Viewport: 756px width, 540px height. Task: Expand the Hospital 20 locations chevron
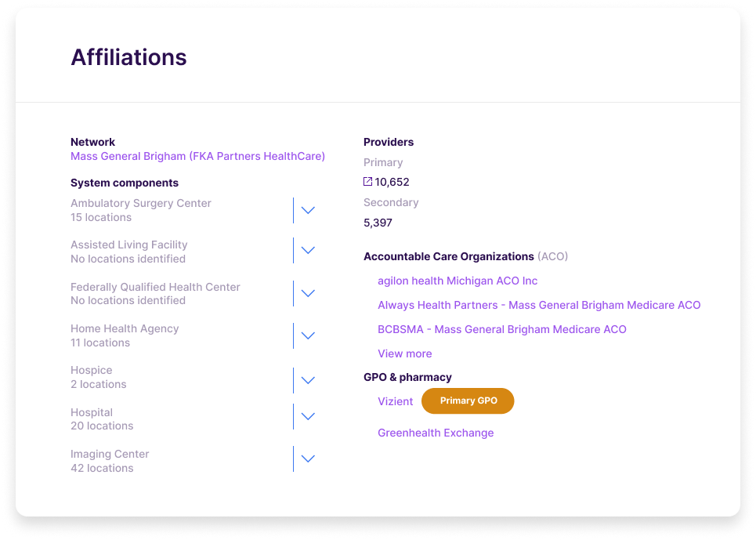pyautogui.click(x=308, y=417)
